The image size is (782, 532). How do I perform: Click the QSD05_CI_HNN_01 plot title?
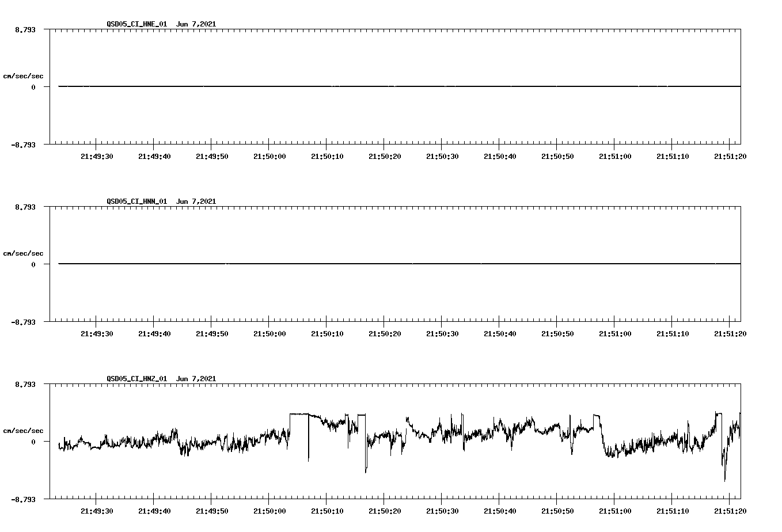(161, 202)
